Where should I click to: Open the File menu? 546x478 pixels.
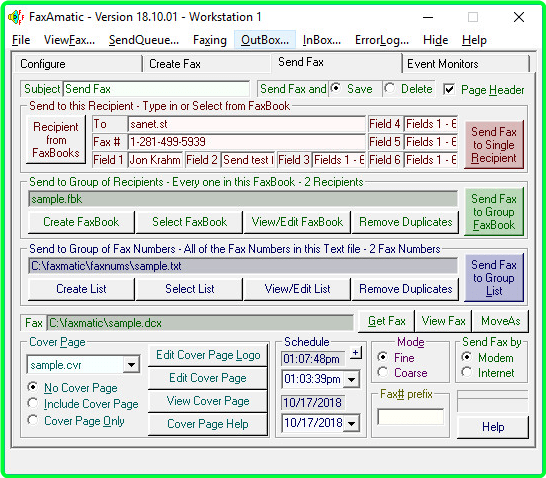21,40
